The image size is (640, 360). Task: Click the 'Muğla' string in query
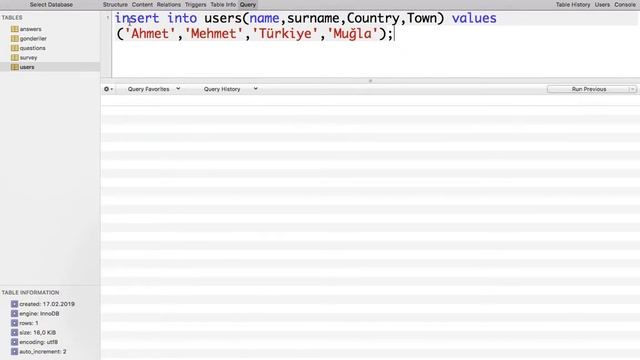pyautogui.click(x=353, y=33)
